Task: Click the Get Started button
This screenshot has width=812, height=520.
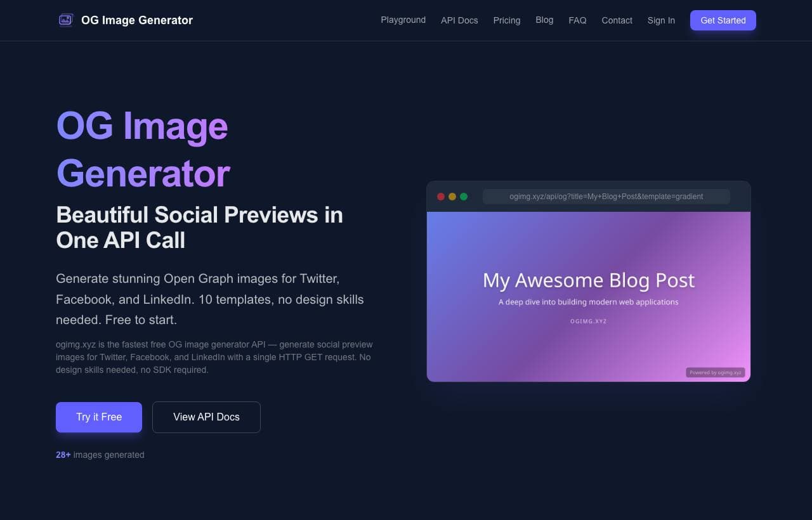Action: tap(723, 20)
